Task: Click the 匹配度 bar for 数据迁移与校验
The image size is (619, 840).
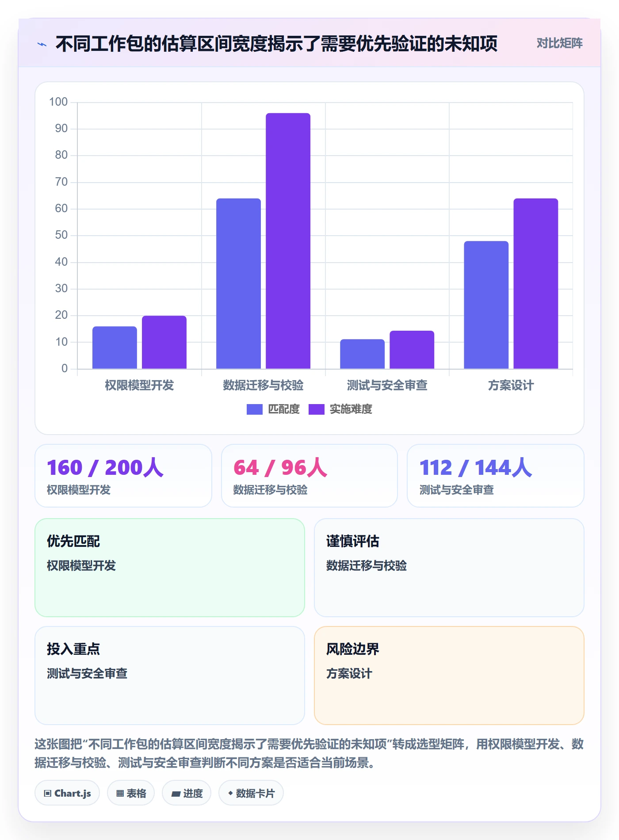Action: point(238,283)
